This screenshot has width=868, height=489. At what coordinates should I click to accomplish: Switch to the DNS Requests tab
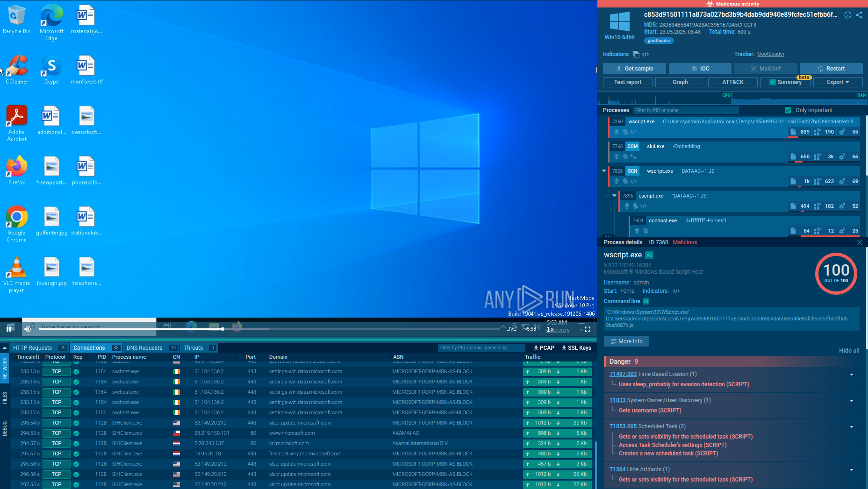coord(144,348)
